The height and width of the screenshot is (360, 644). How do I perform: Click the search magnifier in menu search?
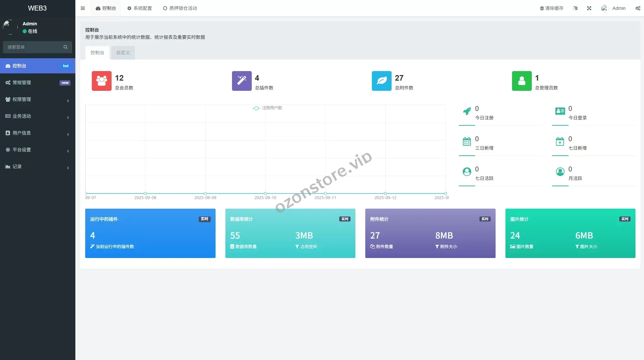click(x=65, y=47)
